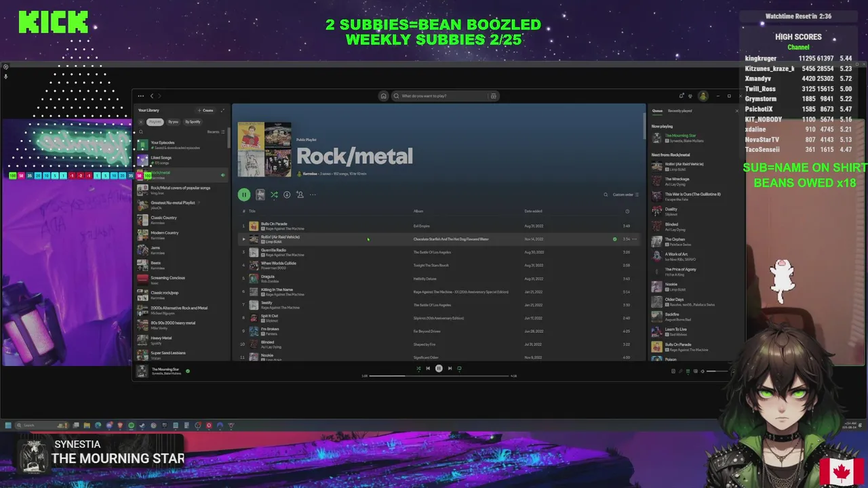868x488 pixels.
Task: Skip to the next track
Action: 450,368
